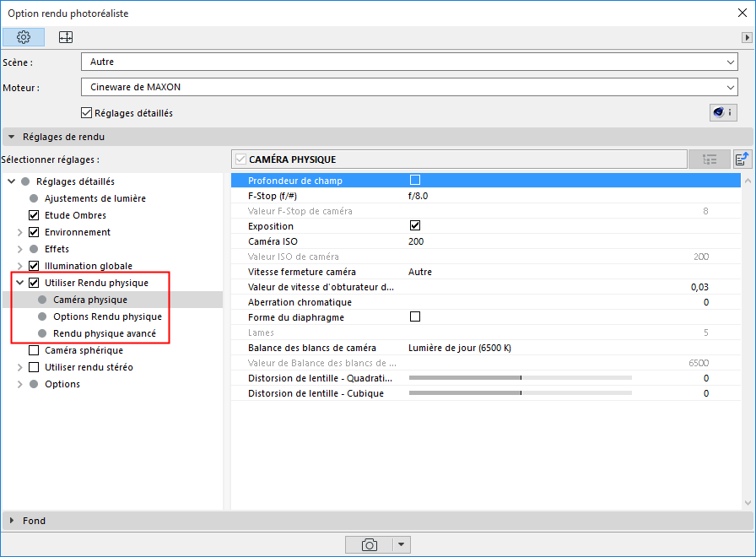The image size is (756, 557).
Task: Toggle the Illumination globale checkbox
Action: coord(34,266)
